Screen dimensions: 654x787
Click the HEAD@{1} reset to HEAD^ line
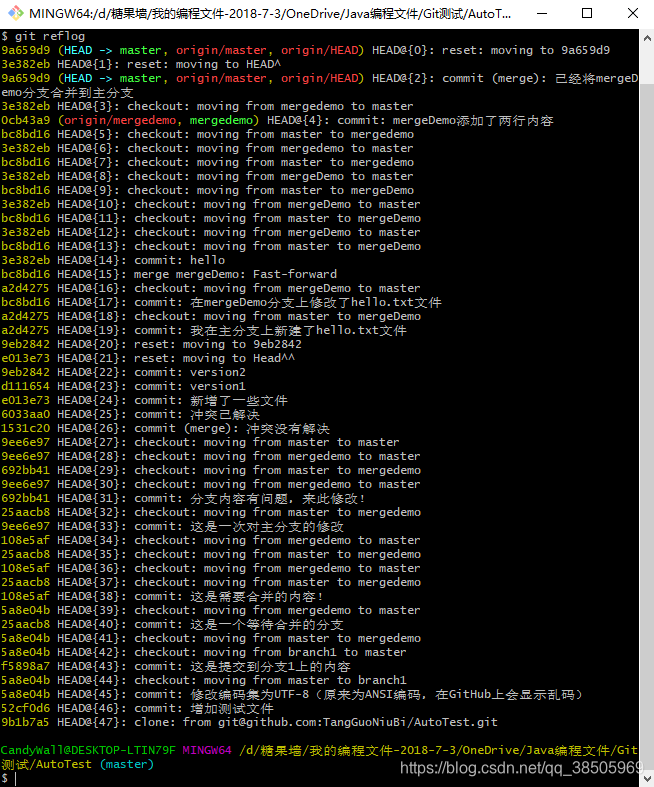click(141, 64)
